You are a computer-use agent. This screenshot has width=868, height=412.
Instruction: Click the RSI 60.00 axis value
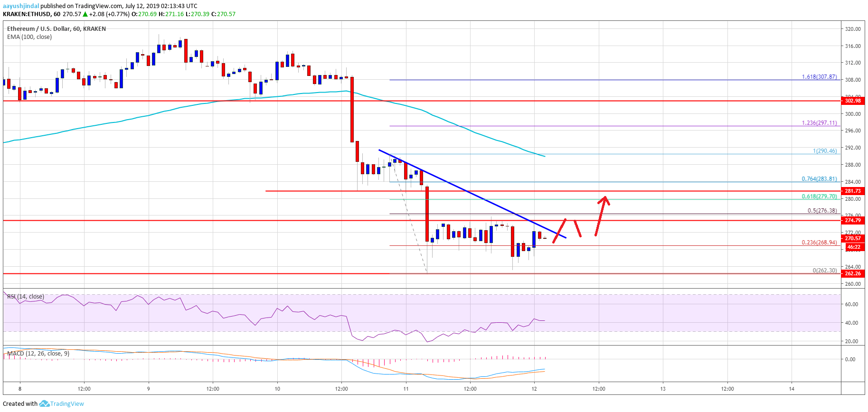click(851, 304)
